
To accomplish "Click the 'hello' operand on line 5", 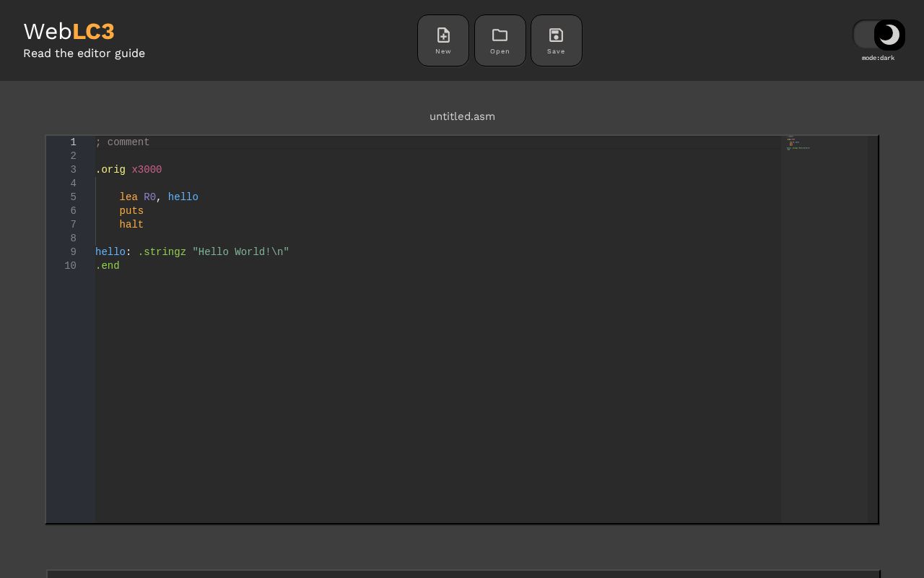I will coord(183,197).
